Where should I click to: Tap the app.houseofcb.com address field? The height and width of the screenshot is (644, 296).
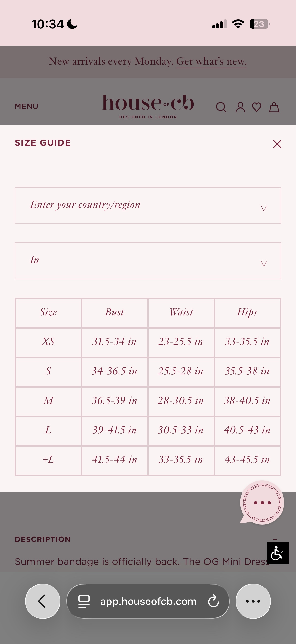(148, 601)
